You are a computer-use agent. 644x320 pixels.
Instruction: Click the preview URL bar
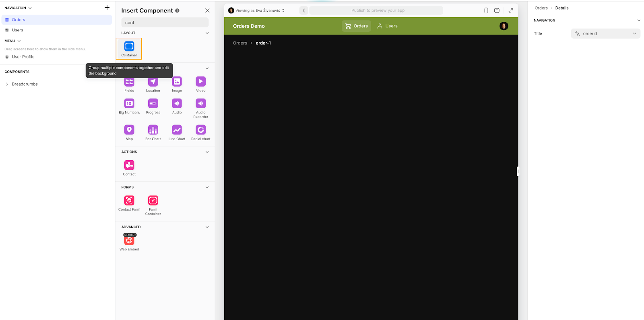point(376,10)
